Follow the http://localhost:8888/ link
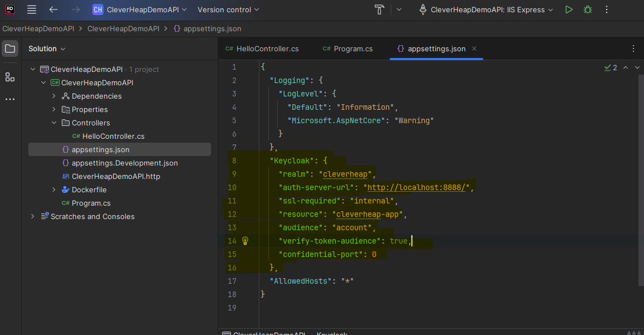Image resolution: width=644 pixels, height=335 pixels. (419, 187)
